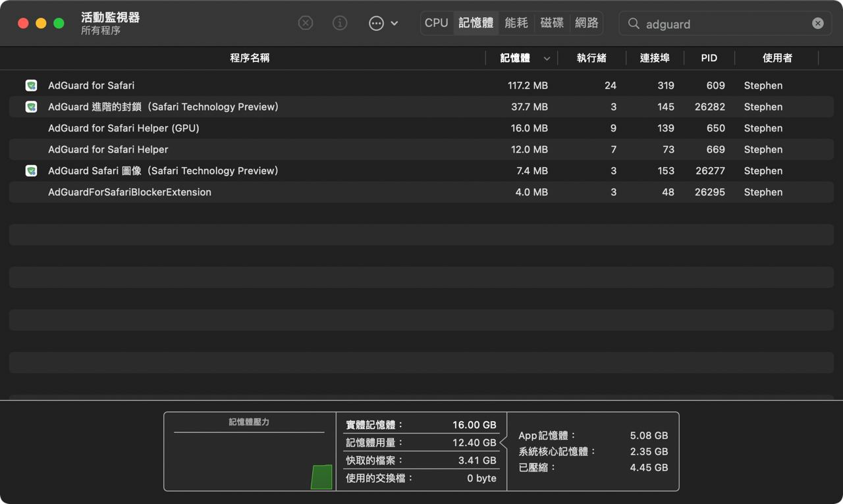843x504 pixels.
Task: Sort by 連接埠 column header
Action: (655, 58)
